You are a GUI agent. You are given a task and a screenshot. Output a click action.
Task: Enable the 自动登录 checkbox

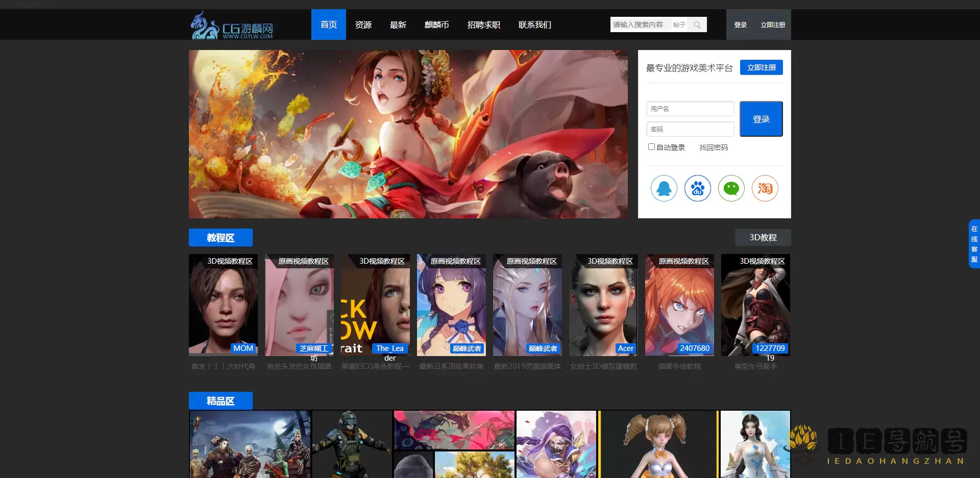[651, 147]
